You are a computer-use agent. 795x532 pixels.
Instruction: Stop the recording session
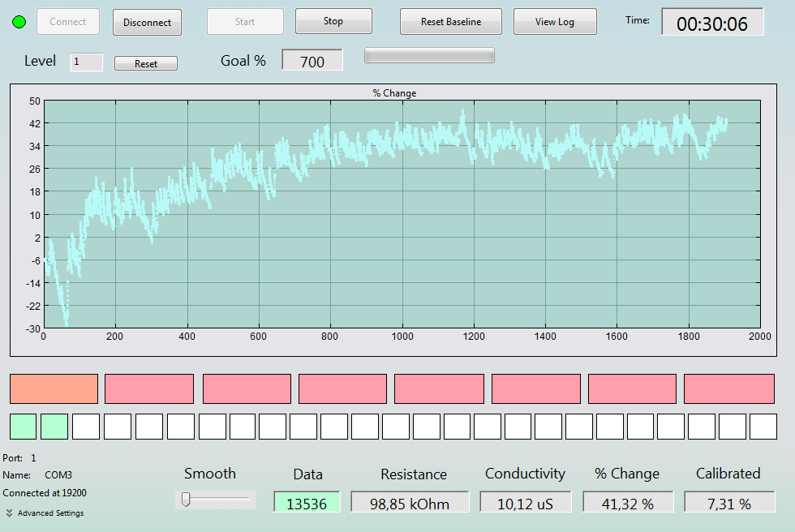333,21
